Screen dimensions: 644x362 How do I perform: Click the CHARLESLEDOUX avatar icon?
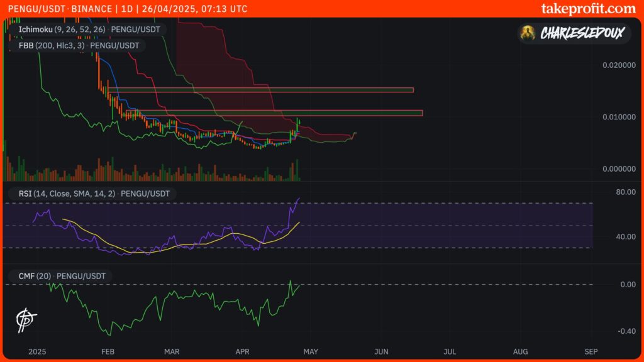tap(528, 33)
